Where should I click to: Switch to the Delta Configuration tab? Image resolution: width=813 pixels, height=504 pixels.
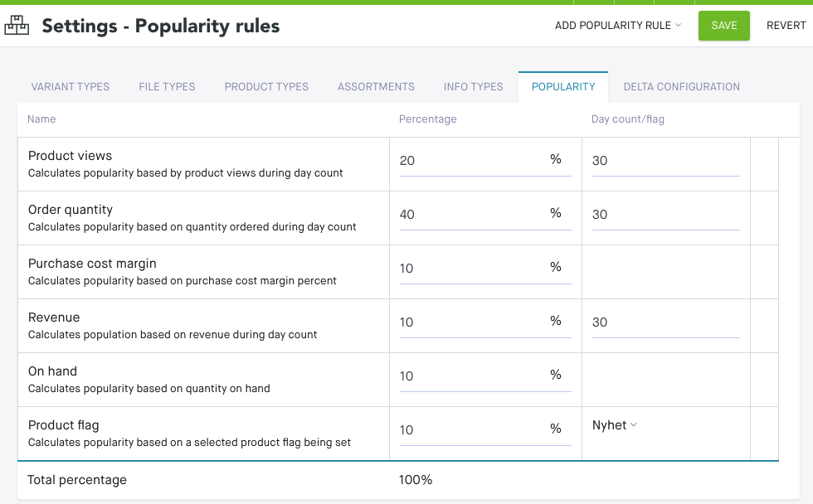[681, 86]
